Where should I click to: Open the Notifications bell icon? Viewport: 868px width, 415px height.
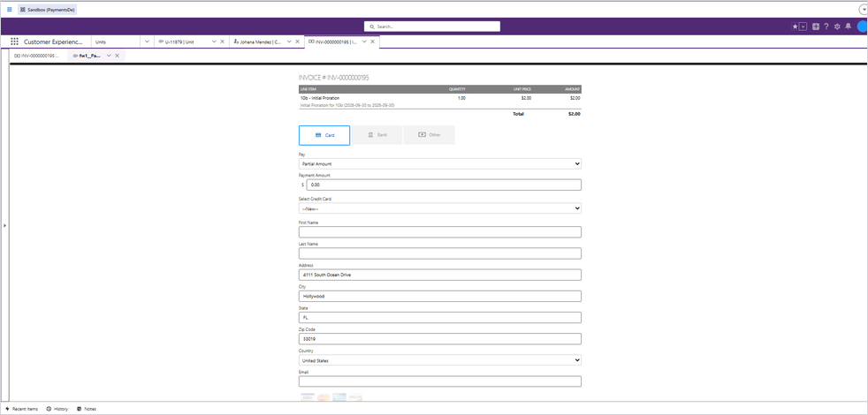848,26
